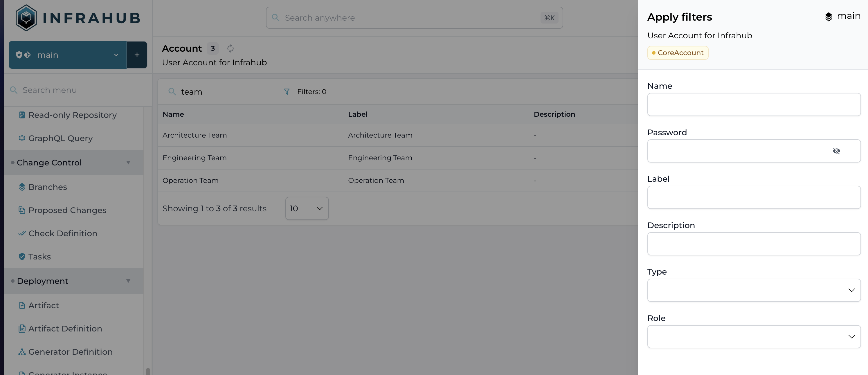This screenshot has height=375, width=868.
Task: Select the CoreAccount kind badge
Action: (678, 53)
